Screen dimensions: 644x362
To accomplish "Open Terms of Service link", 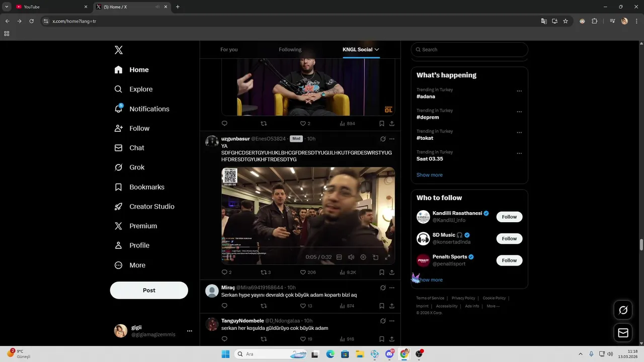I will [430, 298].
